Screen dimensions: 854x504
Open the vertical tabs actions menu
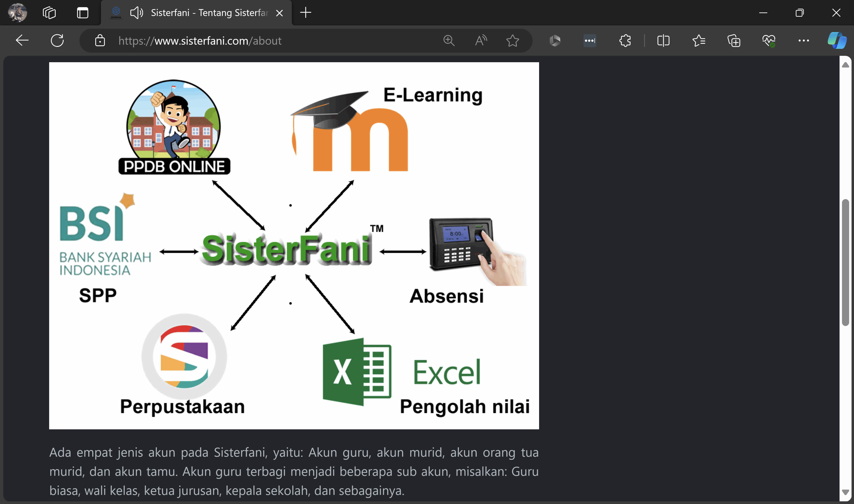pyautogui.click(x=83, y=13)
